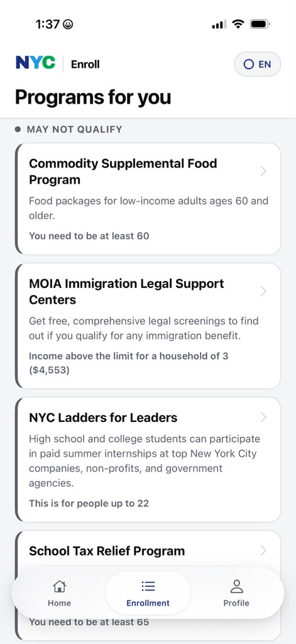Open the EN language selector
This screenshot has height=644, width=296.
pos(258,64)
